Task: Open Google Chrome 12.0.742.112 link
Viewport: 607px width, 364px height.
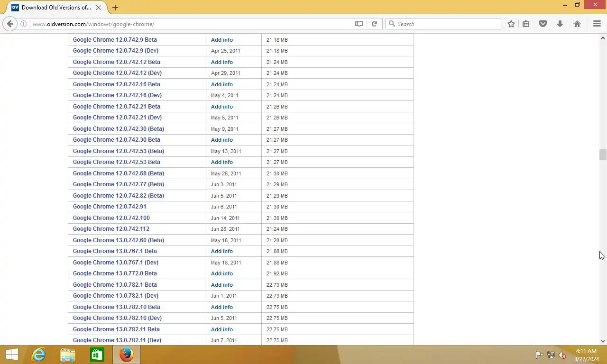Action: (111, 229)
